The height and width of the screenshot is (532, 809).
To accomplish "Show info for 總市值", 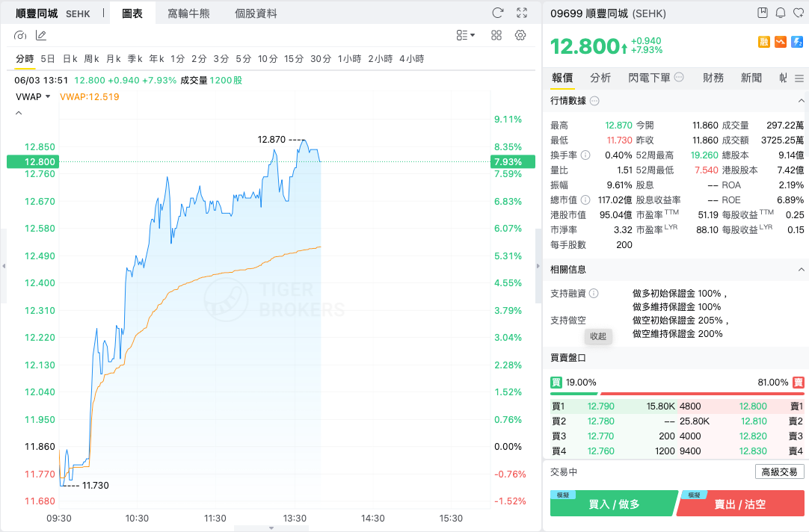I will 585,199.
